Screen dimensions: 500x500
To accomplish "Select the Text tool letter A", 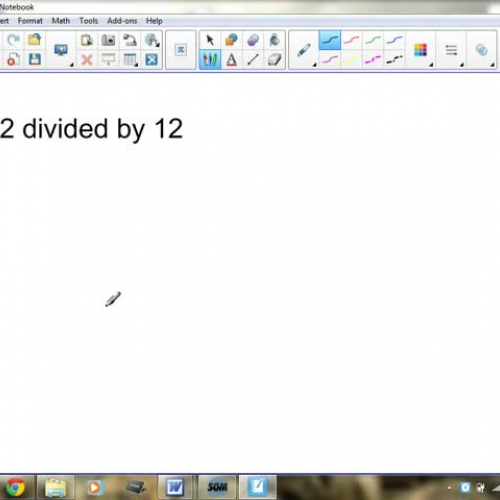I will pyautogui.click(x=231, y=60).
